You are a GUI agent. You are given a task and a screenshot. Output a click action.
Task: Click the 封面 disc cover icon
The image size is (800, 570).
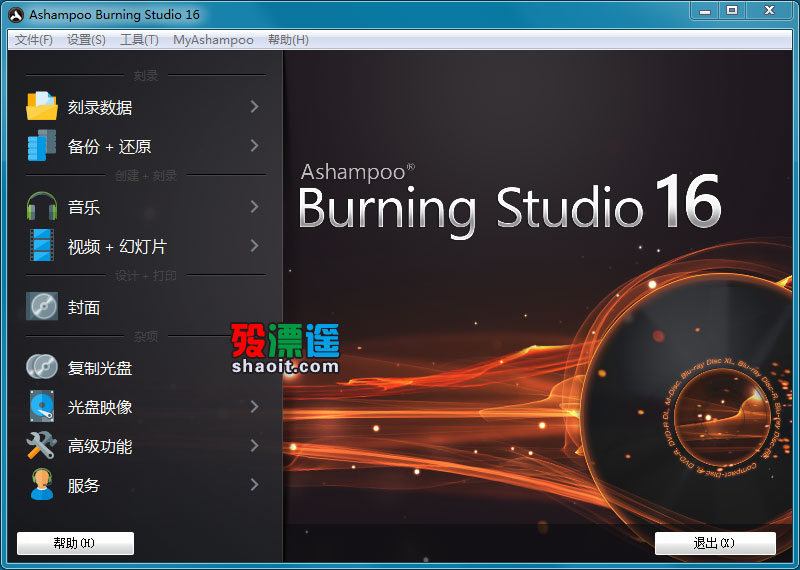(42, 306)
